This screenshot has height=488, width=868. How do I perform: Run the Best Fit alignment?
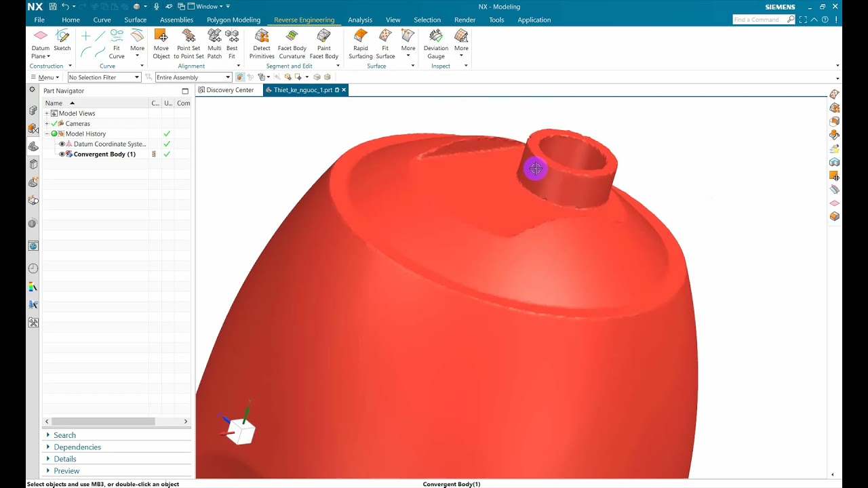click(x=232, y=43)
